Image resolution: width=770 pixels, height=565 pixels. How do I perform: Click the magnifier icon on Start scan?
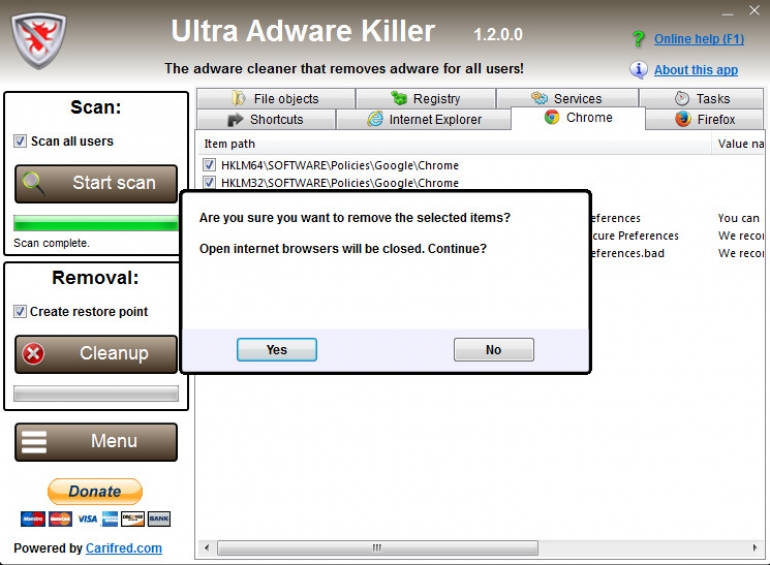(x=33, y=184)
